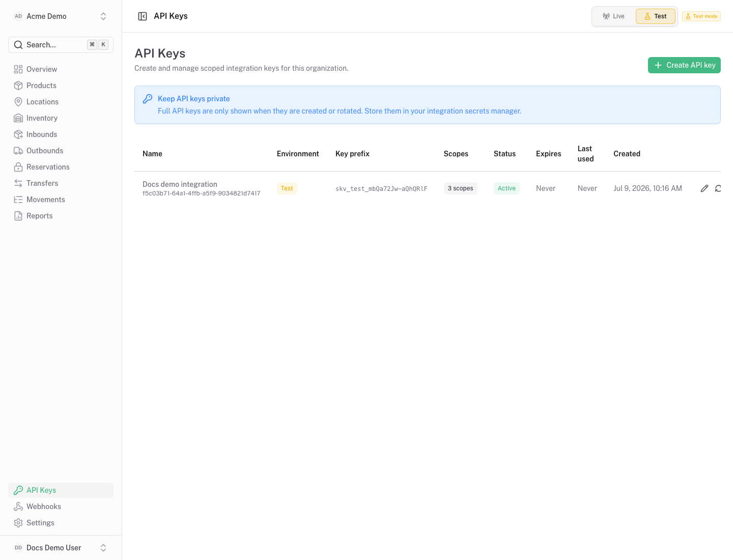Click the Last used column header

[x=586, y=154]
